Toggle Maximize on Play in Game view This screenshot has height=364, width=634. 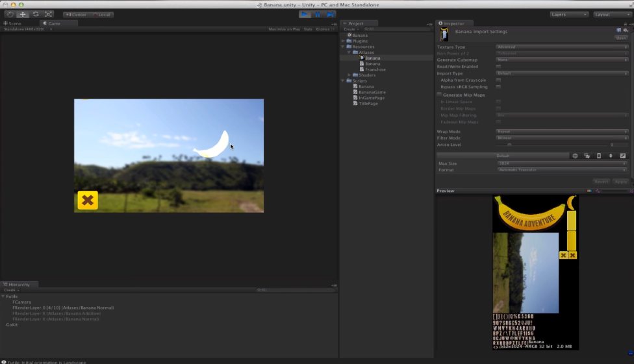tap(285, 29)
